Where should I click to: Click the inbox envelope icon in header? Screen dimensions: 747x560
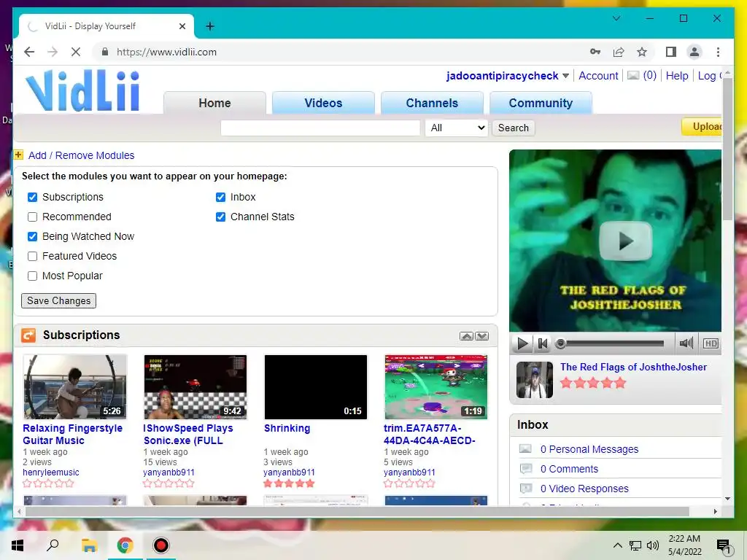point(633,75)
